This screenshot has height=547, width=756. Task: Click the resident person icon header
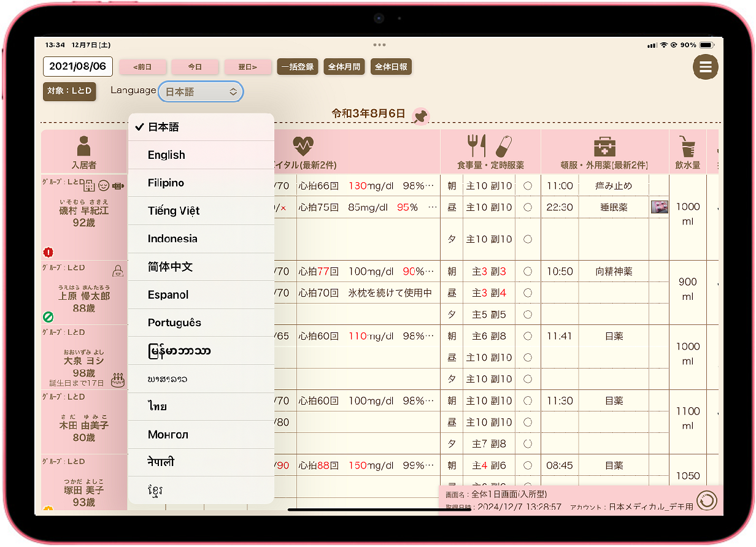point(84,146)
